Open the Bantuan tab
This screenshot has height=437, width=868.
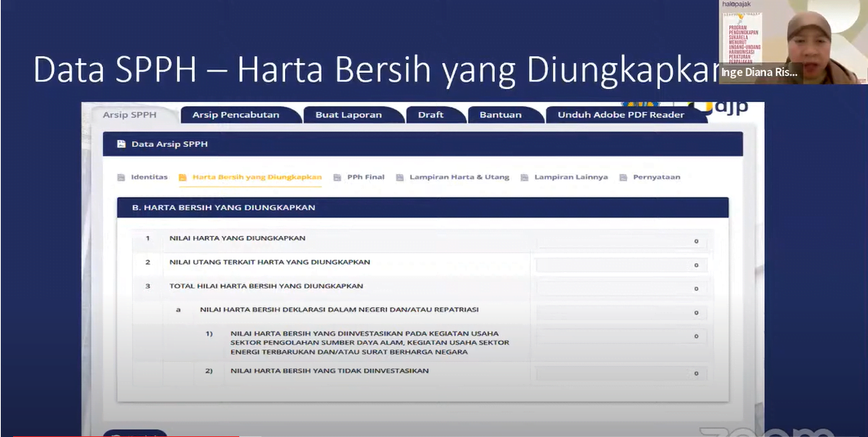click(x=500, y=115)
